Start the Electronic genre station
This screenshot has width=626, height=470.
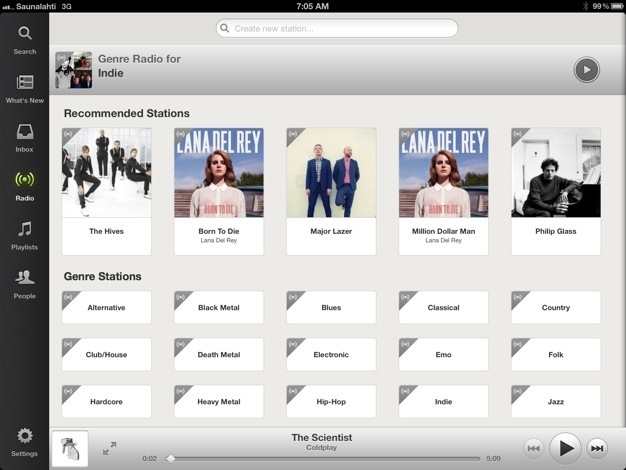click(x=331, y=355)
